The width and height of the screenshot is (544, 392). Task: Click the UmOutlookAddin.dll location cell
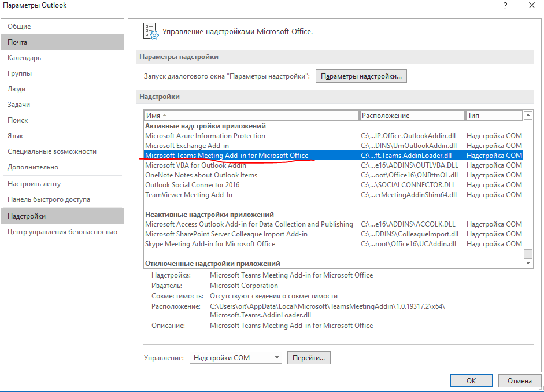pos(409,146)
